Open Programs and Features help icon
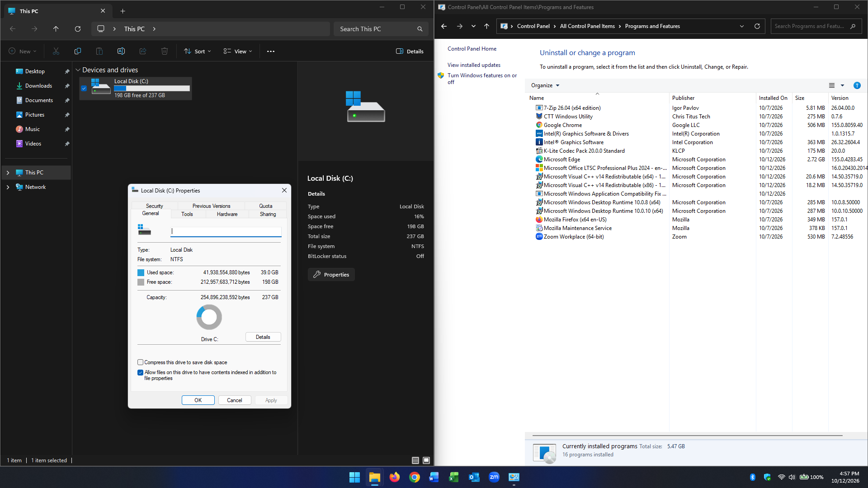 click(857, 85)
